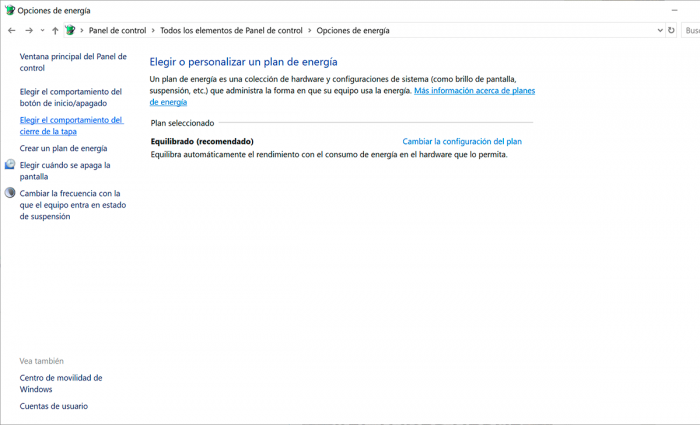700x425 pixels.
Task: Refresh the Opciones de energía page
Action: (x=671, y=30)
